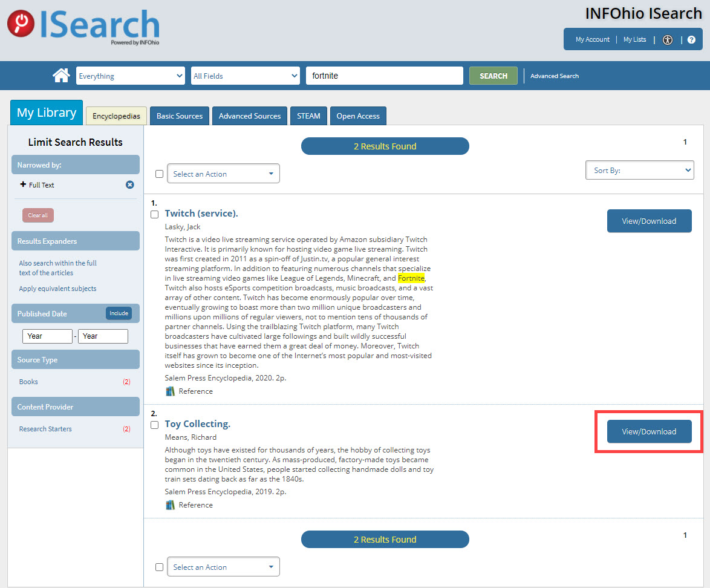
Task: Click the Clear all button
Action: pos(38,215)
